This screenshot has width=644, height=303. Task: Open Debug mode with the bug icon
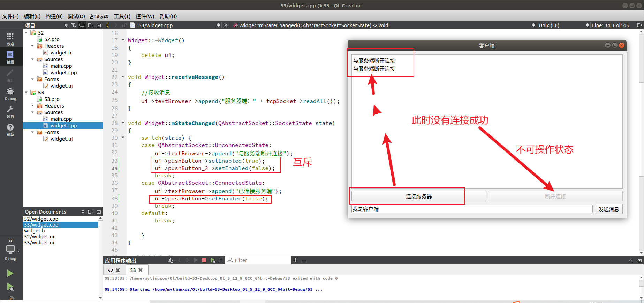click(10, 94)
